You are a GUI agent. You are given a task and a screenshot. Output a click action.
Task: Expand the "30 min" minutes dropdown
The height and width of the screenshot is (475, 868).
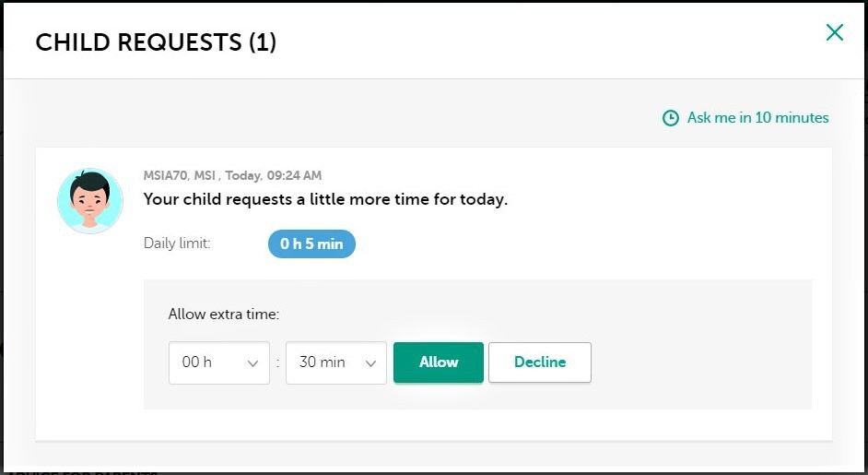(x=335, y=362)
